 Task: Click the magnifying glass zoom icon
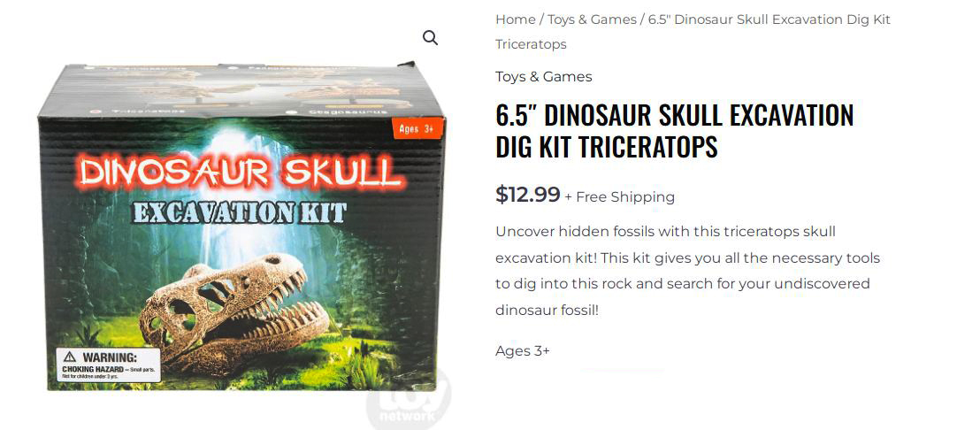[430, 38]
